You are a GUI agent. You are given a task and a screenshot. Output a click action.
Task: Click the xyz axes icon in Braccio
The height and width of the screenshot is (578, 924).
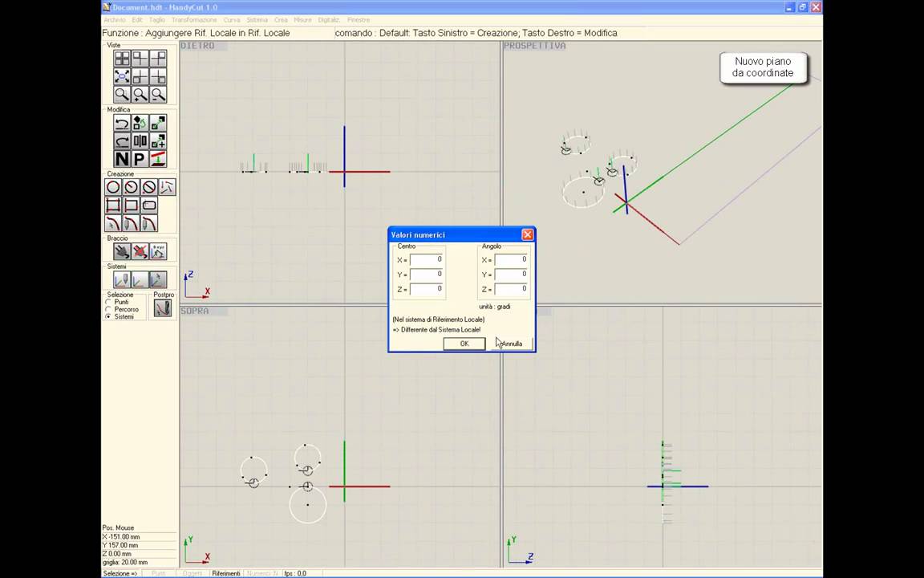[157, 252]
